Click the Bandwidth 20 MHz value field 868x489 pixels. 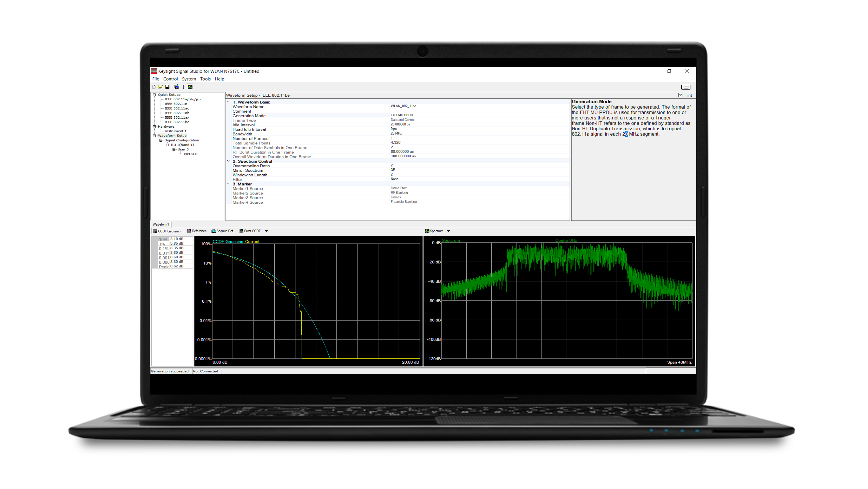[x=396, y=134]
